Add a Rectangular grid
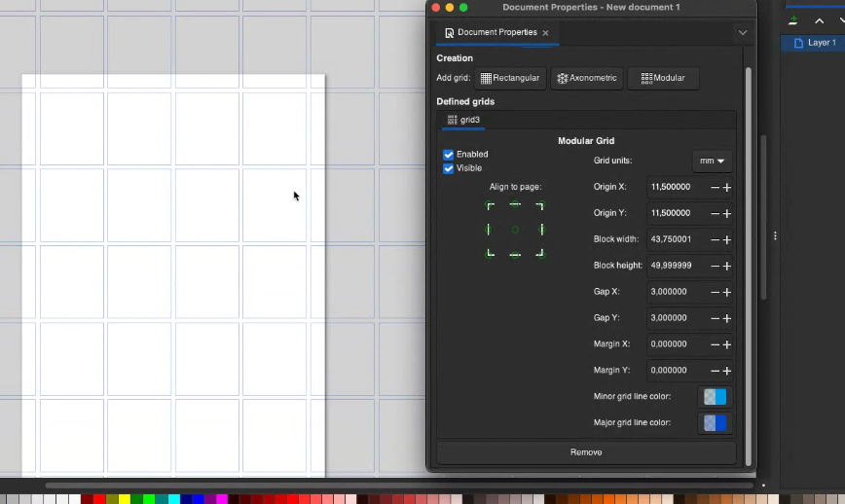845x504 pixels. pyautogui.click(x=510, y=78)
